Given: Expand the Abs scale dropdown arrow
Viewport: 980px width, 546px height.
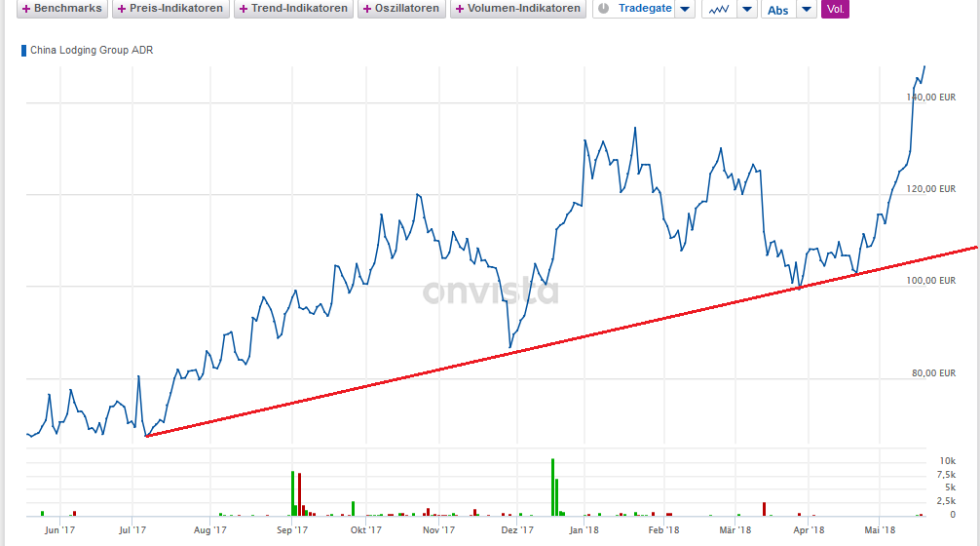Looking at the screenshot, I should coord(807,10).
